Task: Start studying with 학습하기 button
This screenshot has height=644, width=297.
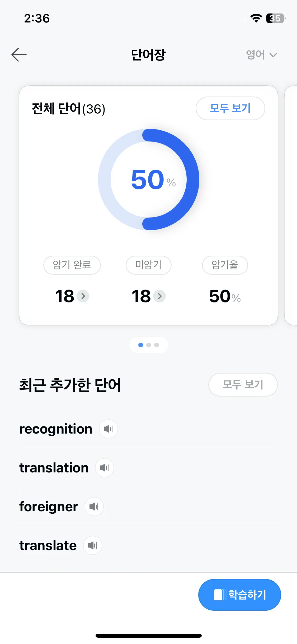Action: [239, 595]
